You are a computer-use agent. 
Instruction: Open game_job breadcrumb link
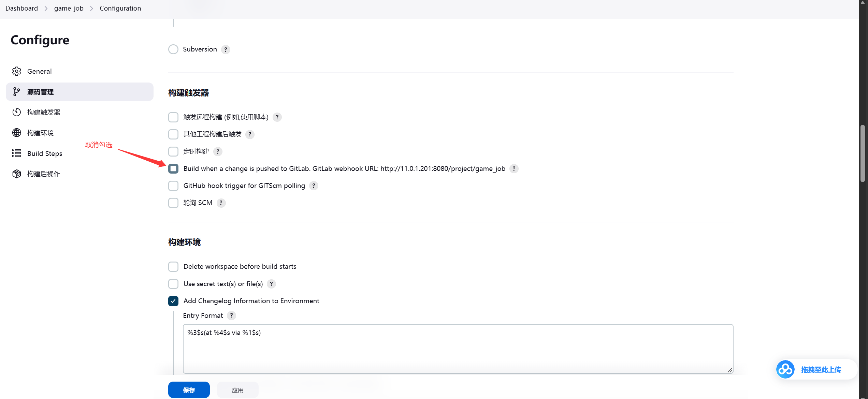point(69,8)
